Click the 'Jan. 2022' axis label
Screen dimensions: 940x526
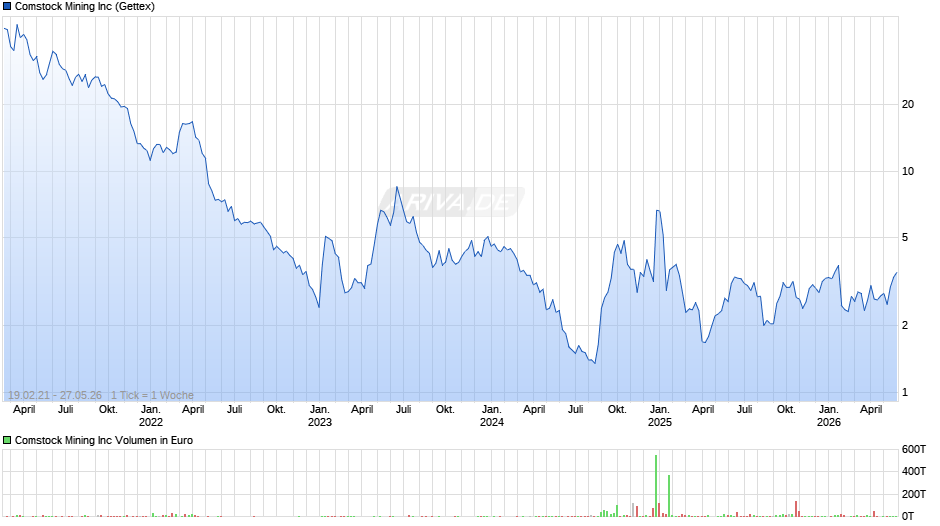tap(150, 416)
